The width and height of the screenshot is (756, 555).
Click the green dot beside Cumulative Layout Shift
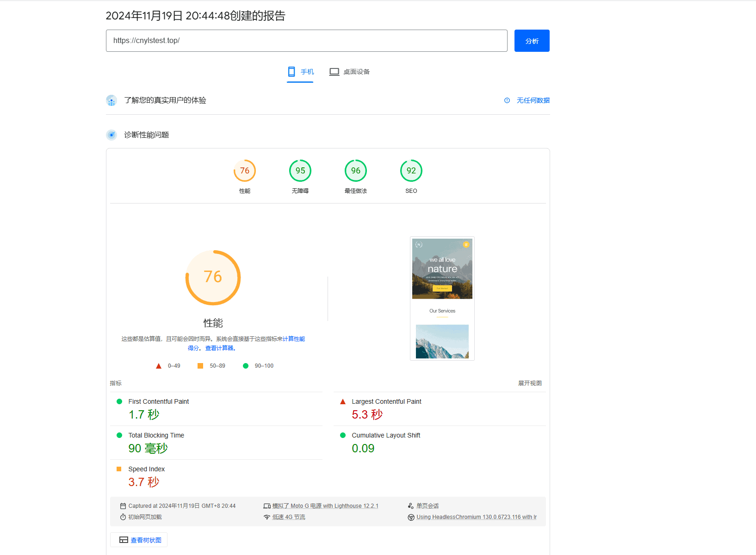click(x=343, y=435)
